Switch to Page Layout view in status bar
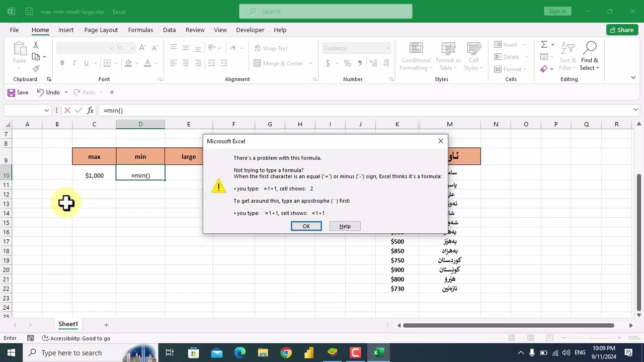This screenshot has height=362, width=644. [531, 338]
